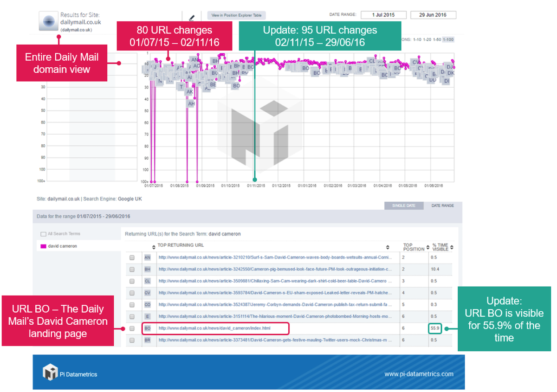Sort by % Time Visible column
Screen dimensions: 557x392
452,247
